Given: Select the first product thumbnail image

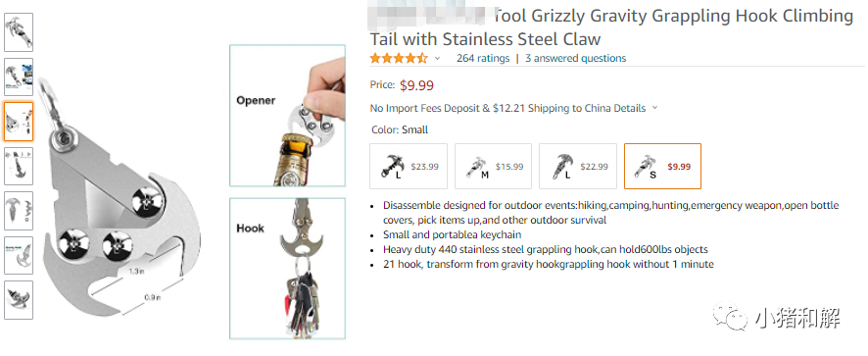Looking at the screenshot, I should [x=19, y=32].
